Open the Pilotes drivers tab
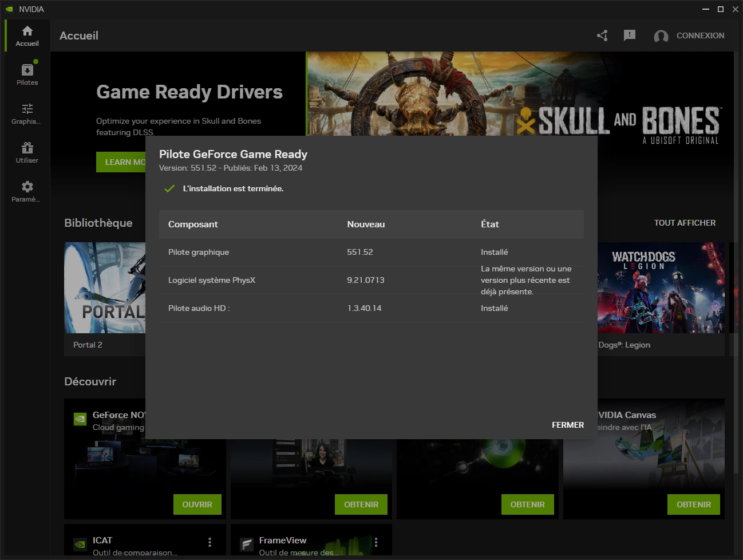 tap(27, 74)
